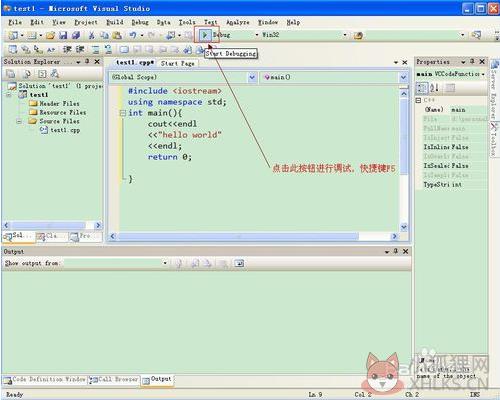Toggle word wrap in the Output window
This screenshot has width=500, height=400.
coord(239,264)
